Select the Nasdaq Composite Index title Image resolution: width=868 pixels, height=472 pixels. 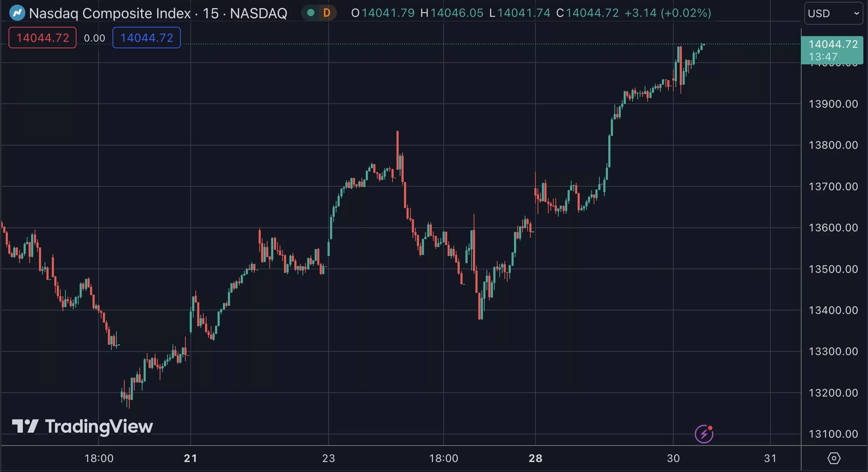[x=110, y=13]
